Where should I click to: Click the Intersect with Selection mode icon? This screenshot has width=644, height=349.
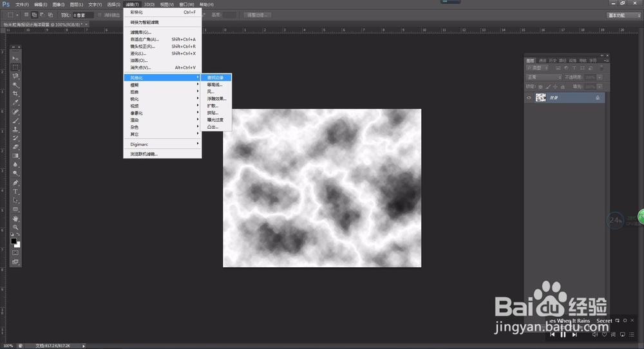coord(50,15)
